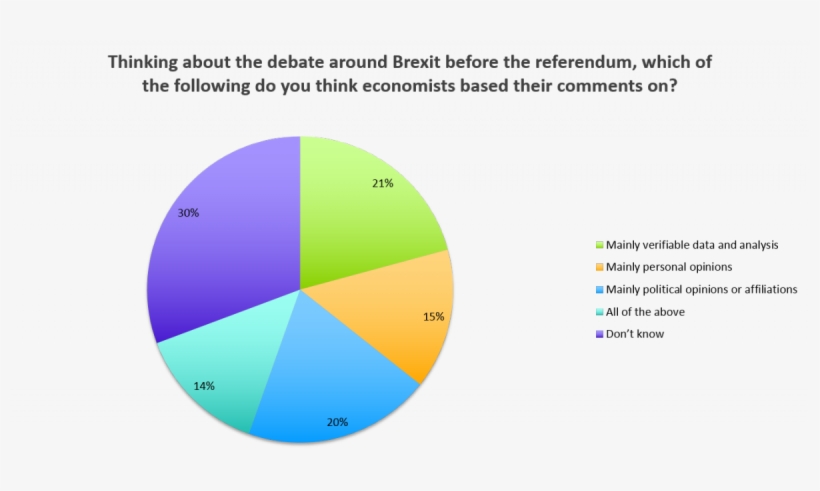The image size is (820, 491).
Task: Click the 21% data label
Action: click(383, 184)
